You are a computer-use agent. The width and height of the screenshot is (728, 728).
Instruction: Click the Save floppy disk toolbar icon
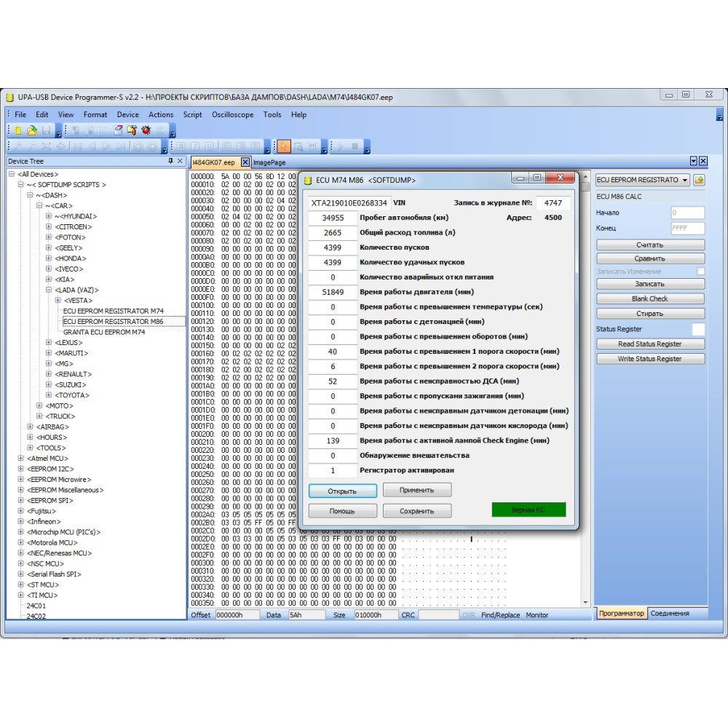(x=46, y=130)
